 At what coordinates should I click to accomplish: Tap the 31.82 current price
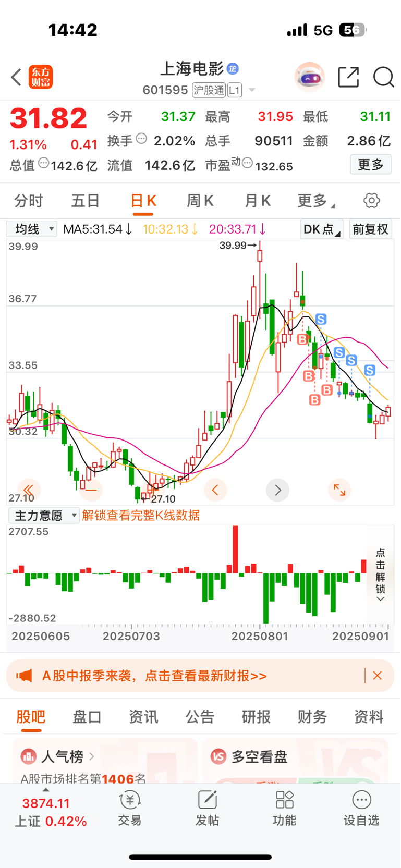click(x=48, y=118)
